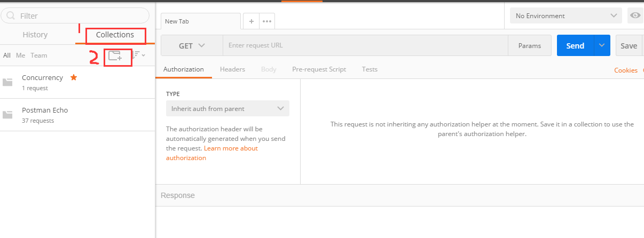Expand the Send button dropdown arrow
This screenshot has height=238, width=644.
pyautogui.click(x=602, y=46)
